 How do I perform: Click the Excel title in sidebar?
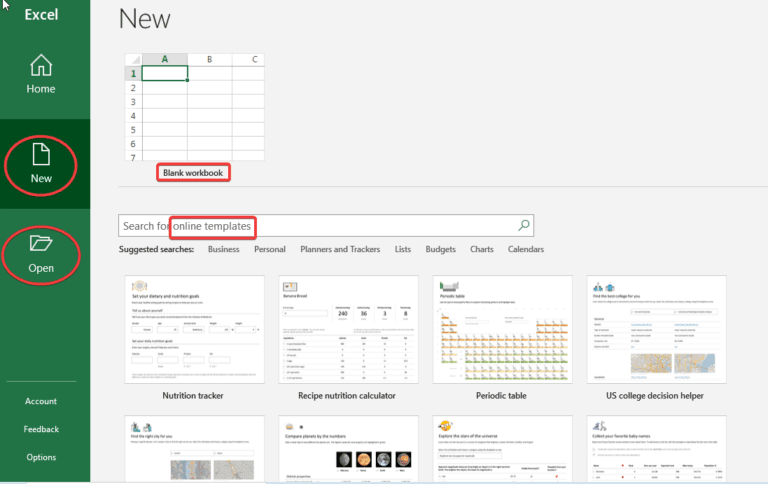click(41, 15)
